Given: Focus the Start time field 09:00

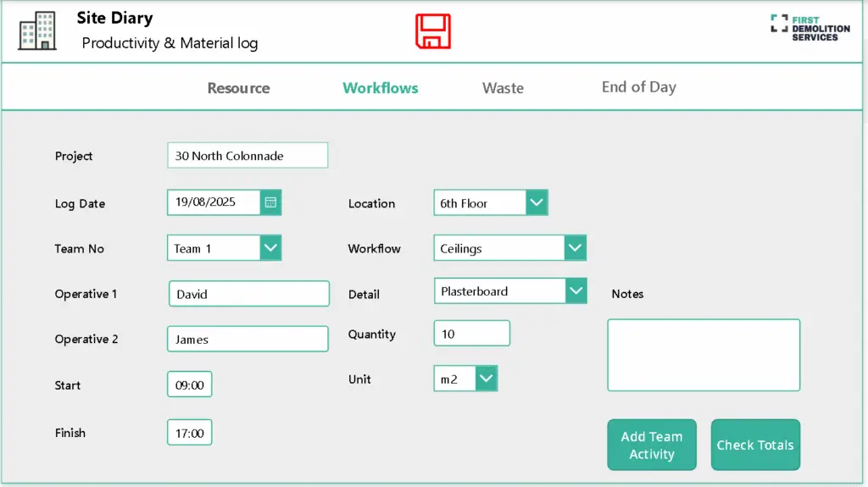Looking at the screenshot, I should coord(189,385).
